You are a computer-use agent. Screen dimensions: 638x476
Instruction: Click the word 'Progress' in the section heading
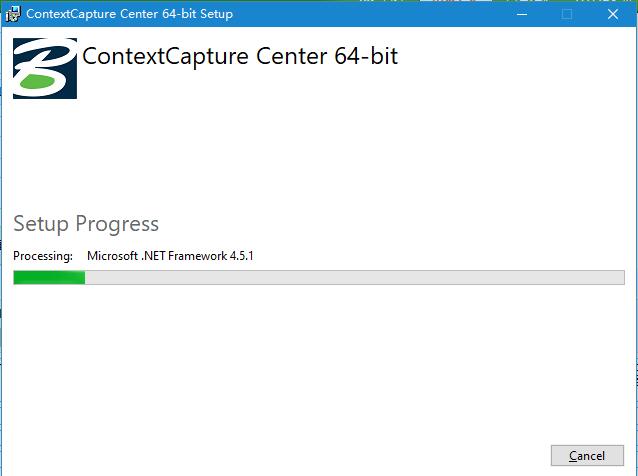117,224
